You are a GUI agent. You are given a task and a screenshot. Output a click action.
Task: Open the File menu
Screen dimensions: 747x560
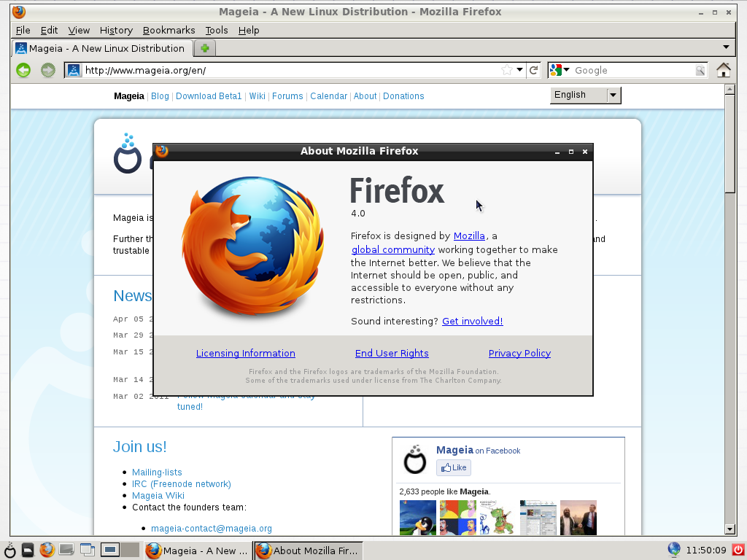(x=23, y=30)
